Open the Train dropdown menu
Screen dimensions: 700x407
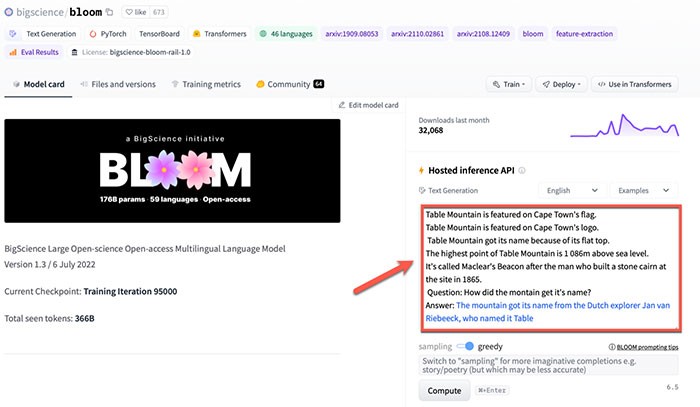tap(514, 85)
